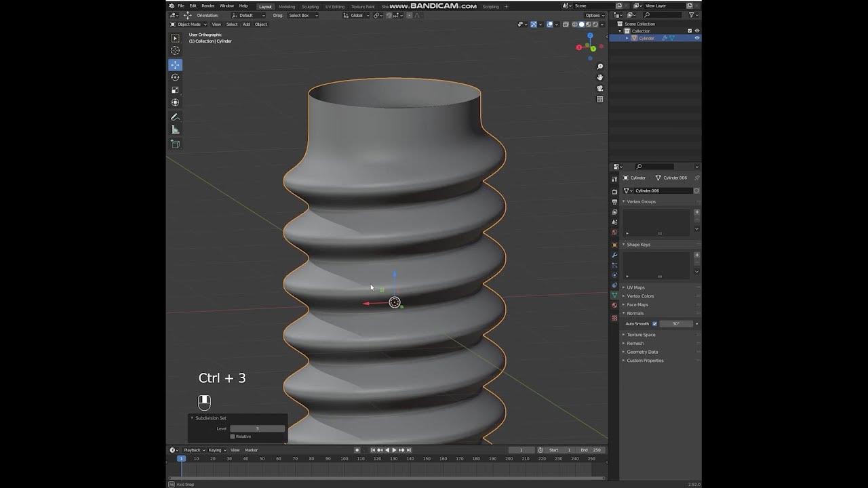This screenshot has width=868, height=488.
Task: Open the Global transform orientation dropdown
Action: 356,15
